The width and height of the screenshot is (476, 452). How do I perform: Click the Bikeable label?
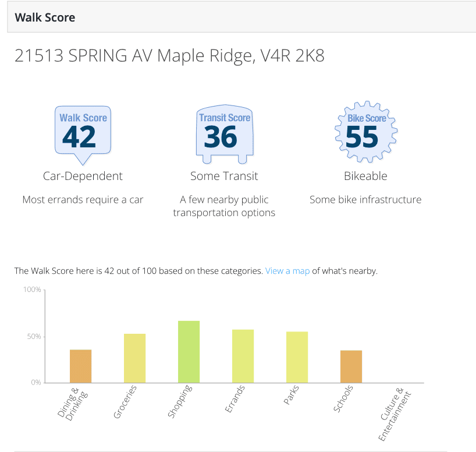pyautogui.click(x=365, y=176)
